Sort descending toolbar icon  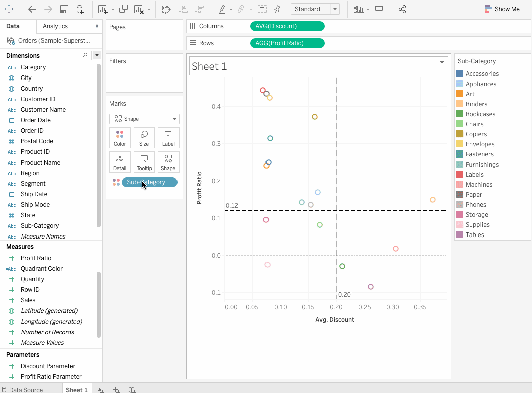click(199, 9)
